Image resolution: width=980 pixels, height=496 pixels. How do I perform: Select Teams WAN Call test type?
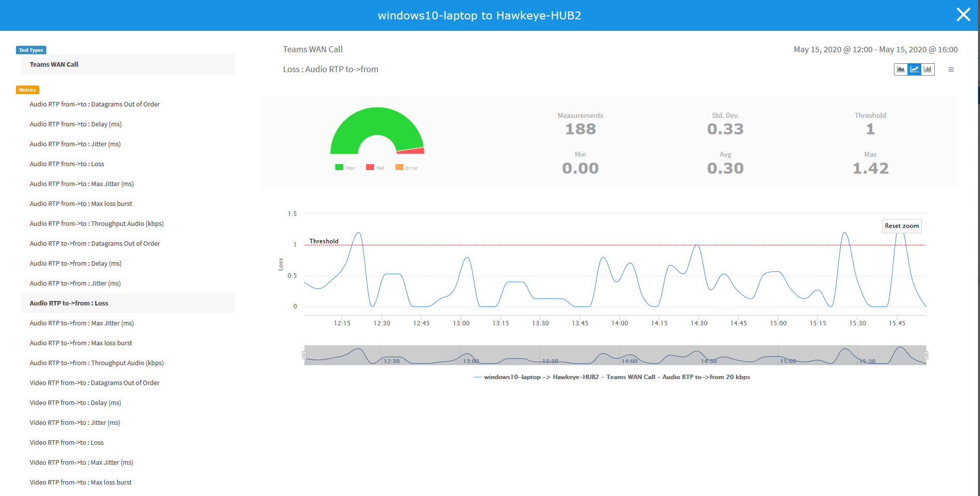(128, 64)
